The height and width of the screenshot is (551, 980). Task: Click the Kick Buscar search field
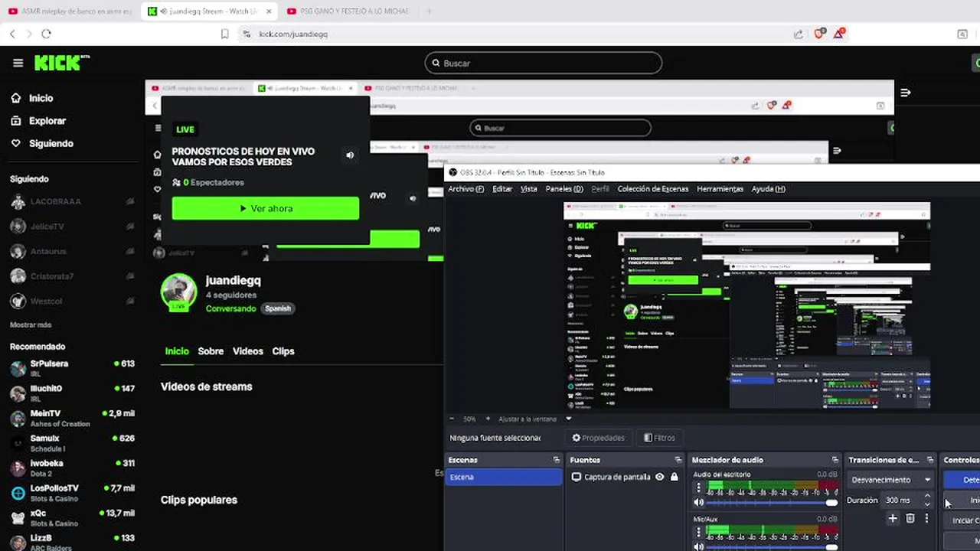click(x=544, y=64)
